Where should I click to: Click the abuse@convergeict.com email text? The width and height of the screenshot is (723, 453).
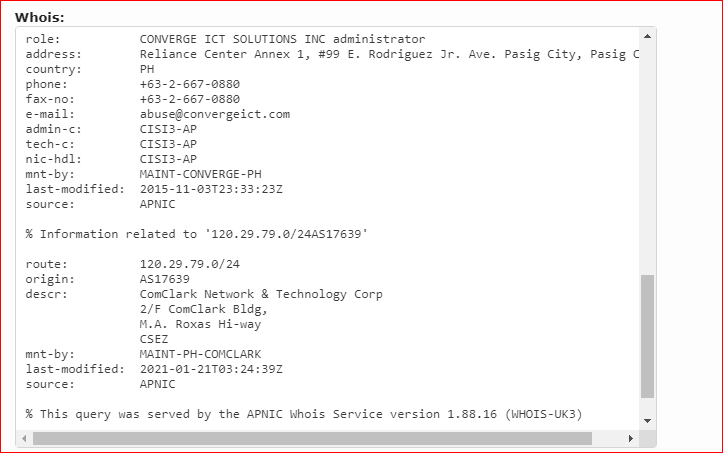pyautogui.click(x=215, y=114)
